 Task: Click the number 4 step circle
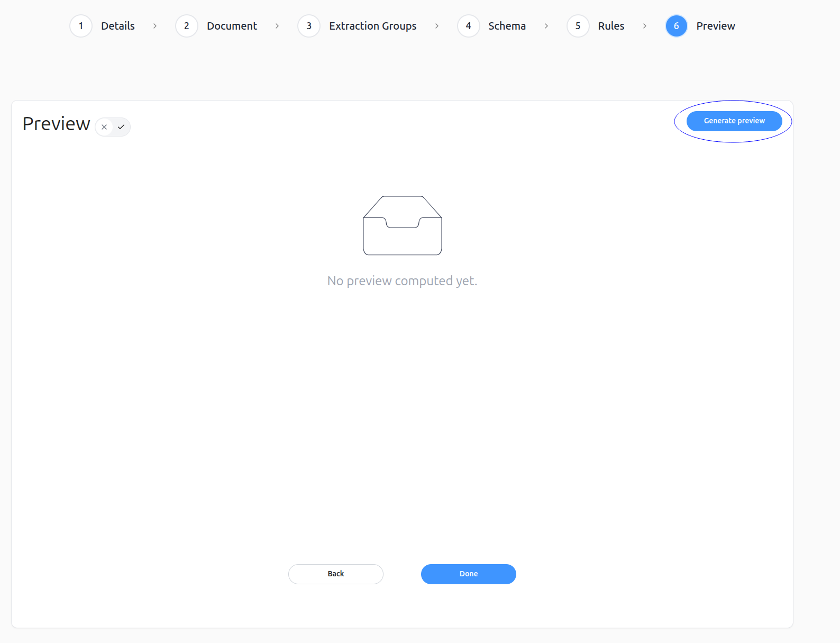pos(468,26)
